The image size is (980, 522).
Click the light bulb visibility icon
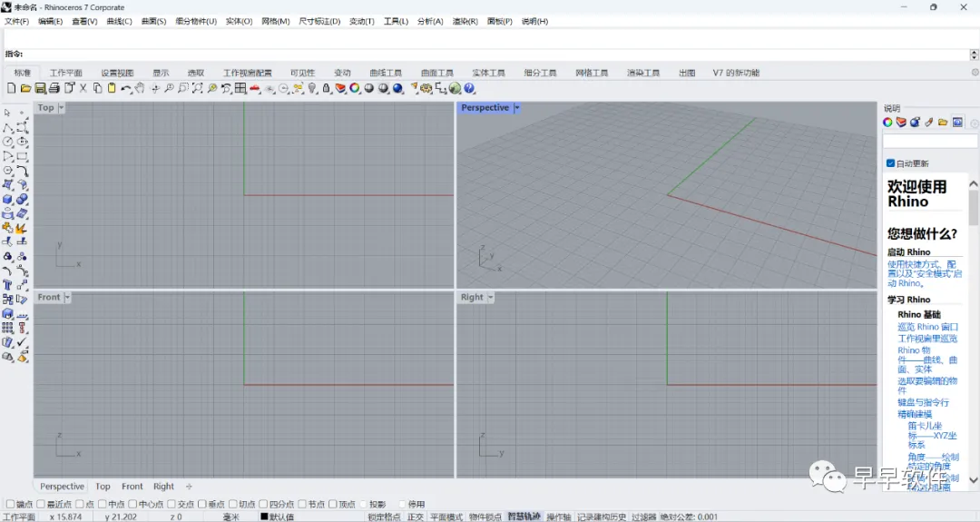click(x=312, y=88)
